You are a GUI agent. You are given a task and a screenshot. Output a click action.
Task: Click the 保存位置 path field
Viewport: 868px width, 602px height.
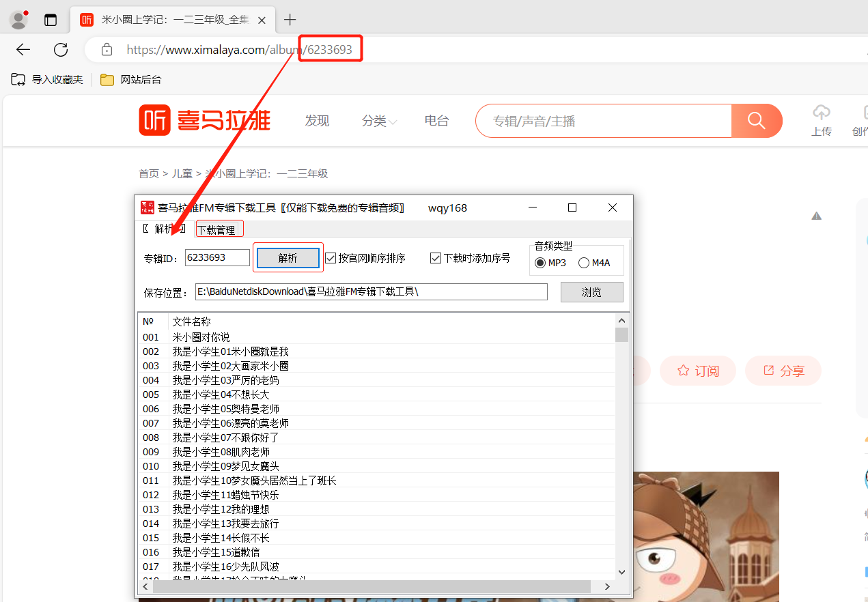pyautogui.click(x=372, y=292)
